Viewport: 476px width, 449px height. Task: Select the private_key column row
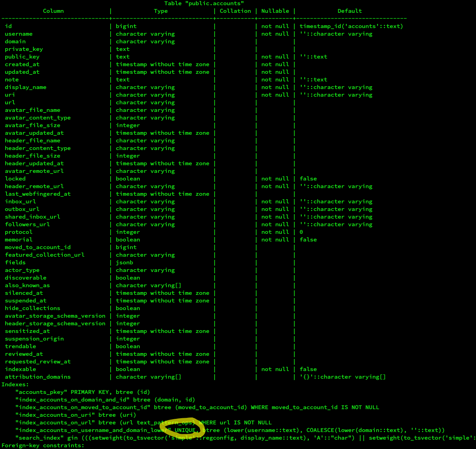[24, 49]
